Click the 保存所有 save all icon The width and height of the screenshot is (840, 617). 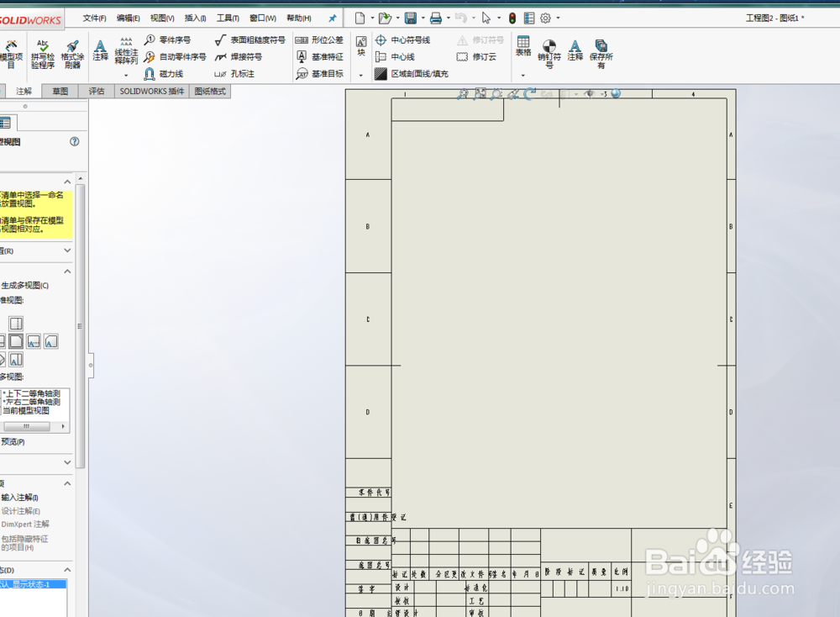601,54
